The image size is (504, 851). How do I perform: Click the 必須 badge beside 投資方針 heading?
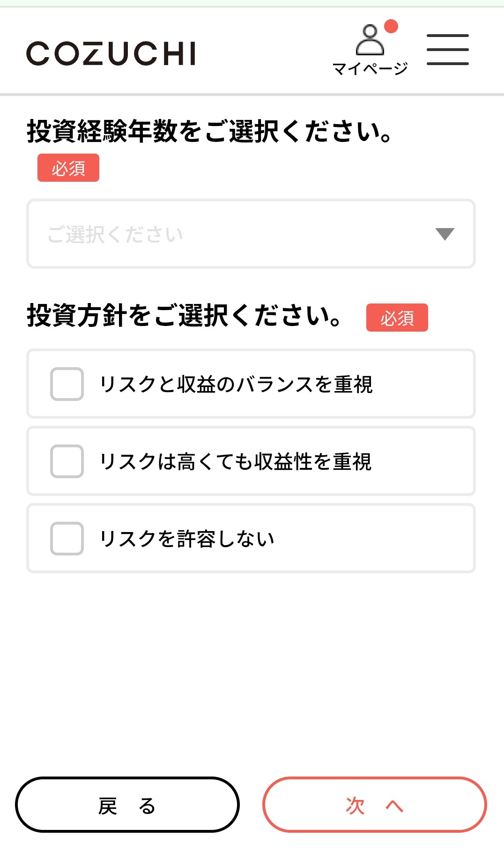coord(397,318)
